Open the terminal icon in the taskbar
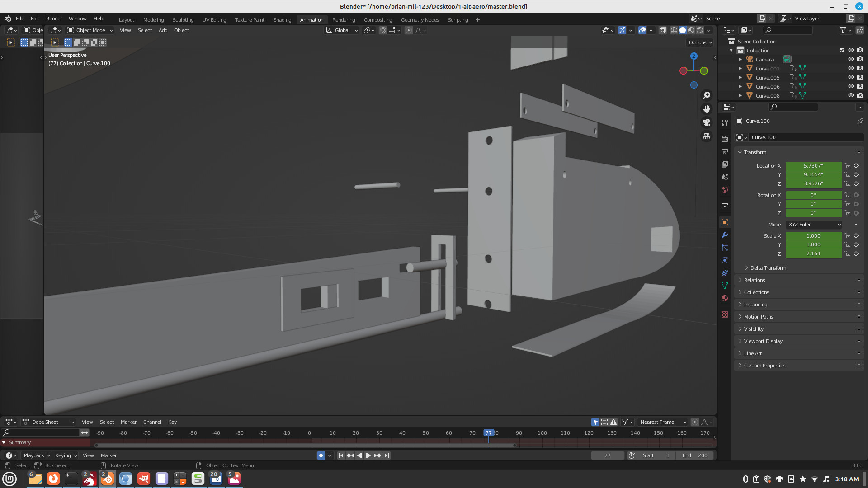 click(71, 479)
